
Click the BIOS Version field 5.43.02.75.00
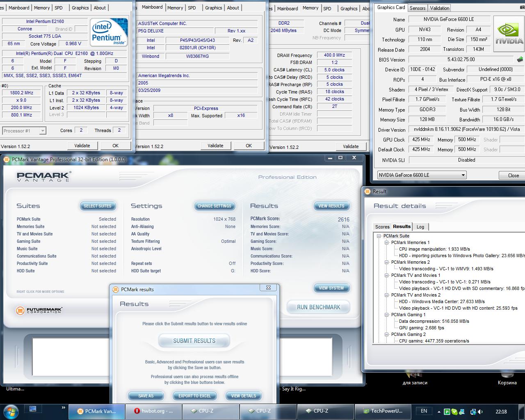tap(461, 59)
